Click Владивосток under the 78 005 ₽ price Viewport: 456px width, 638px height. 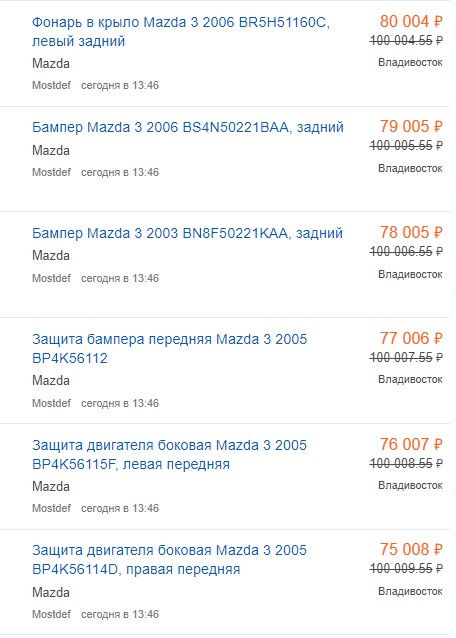click(410, 274)
